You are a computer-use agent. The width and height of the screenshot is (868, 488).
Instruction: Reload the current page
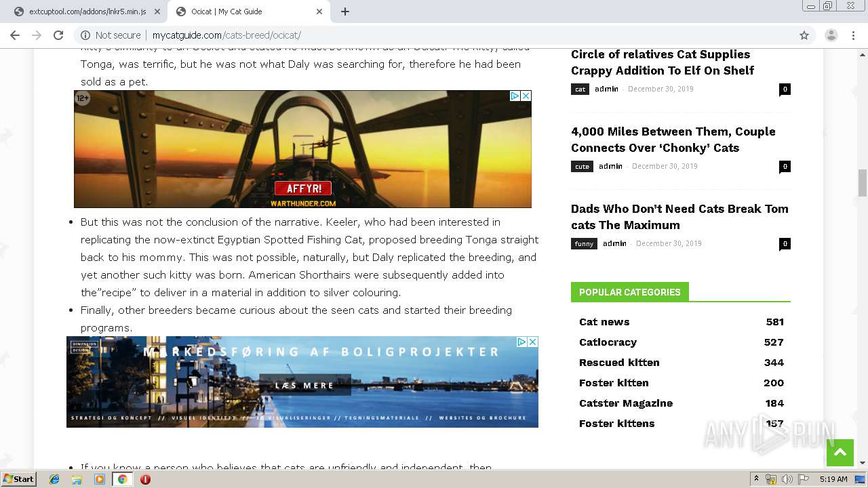coord(58,35)
